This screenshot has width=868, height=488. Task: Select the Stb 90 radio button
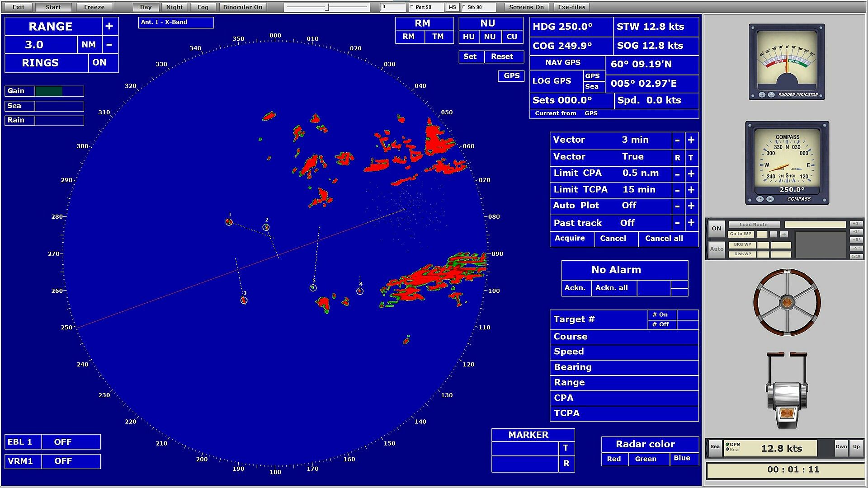tap(464, 7)
